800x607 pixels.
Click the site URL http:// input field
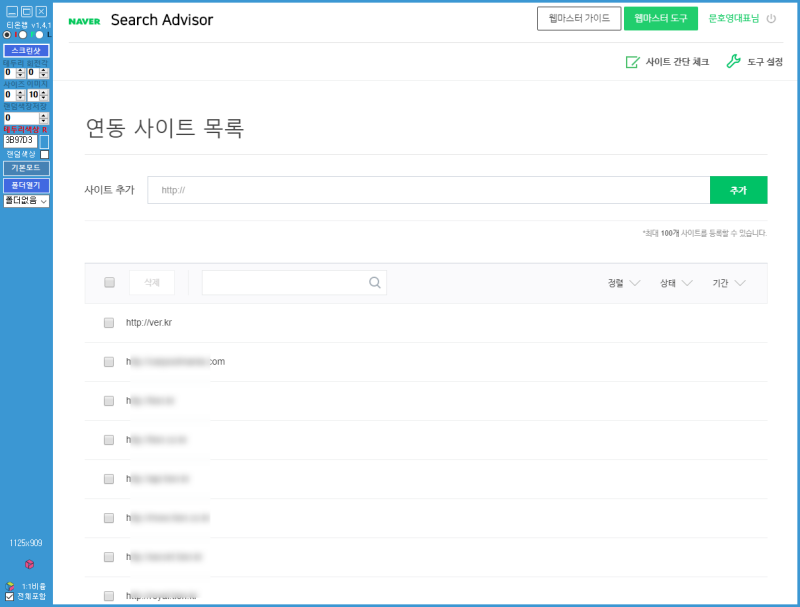tap(429, 190)
